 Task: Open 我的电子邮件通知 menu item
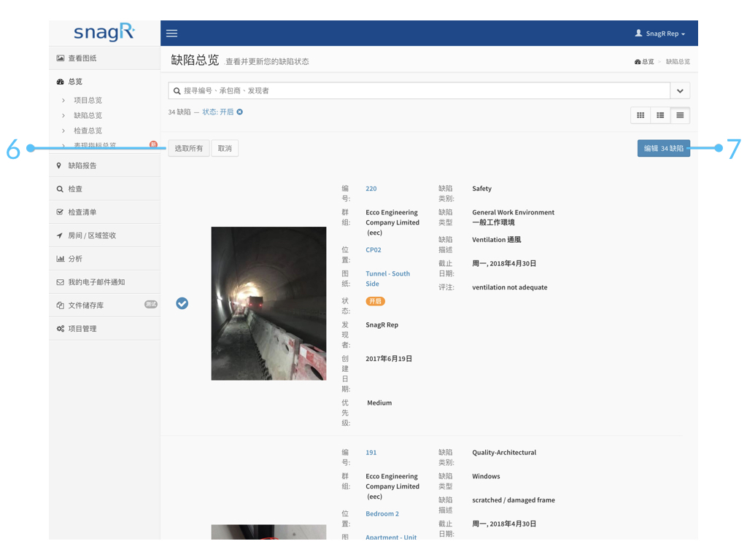pos(104,282)
